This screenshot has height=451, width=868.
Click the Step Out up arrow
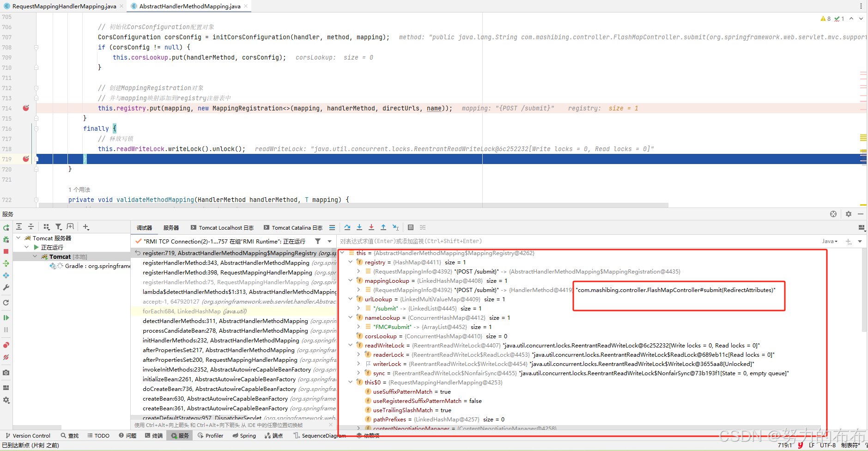point(383,227)
